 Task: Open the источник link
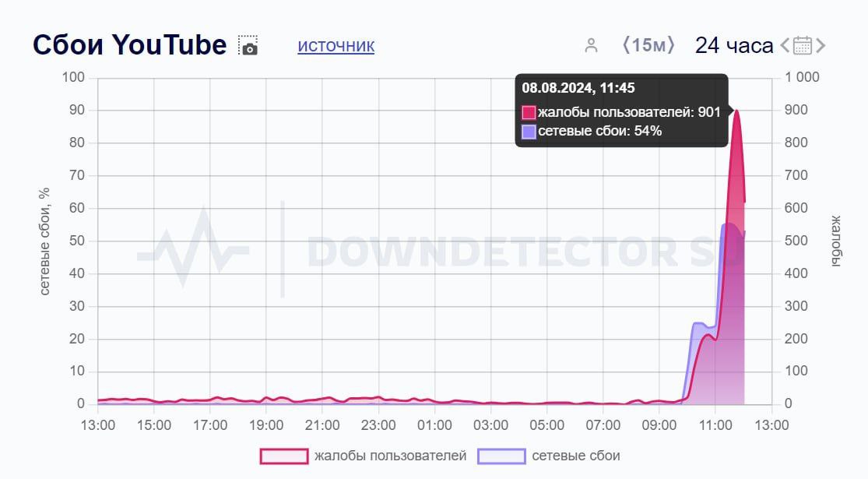tap(336, 46)
